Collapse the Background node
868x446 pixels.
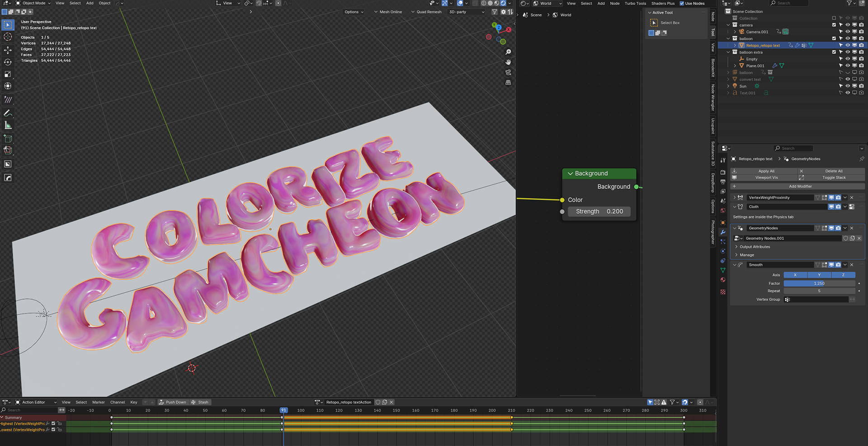[x=570, y=174]
